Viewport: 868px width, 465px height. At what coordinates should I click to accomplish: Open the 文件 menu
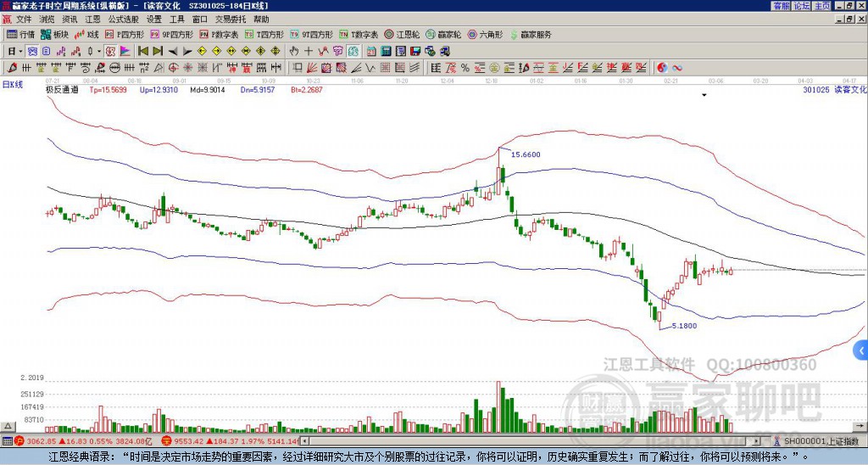(x=24, y=20)
